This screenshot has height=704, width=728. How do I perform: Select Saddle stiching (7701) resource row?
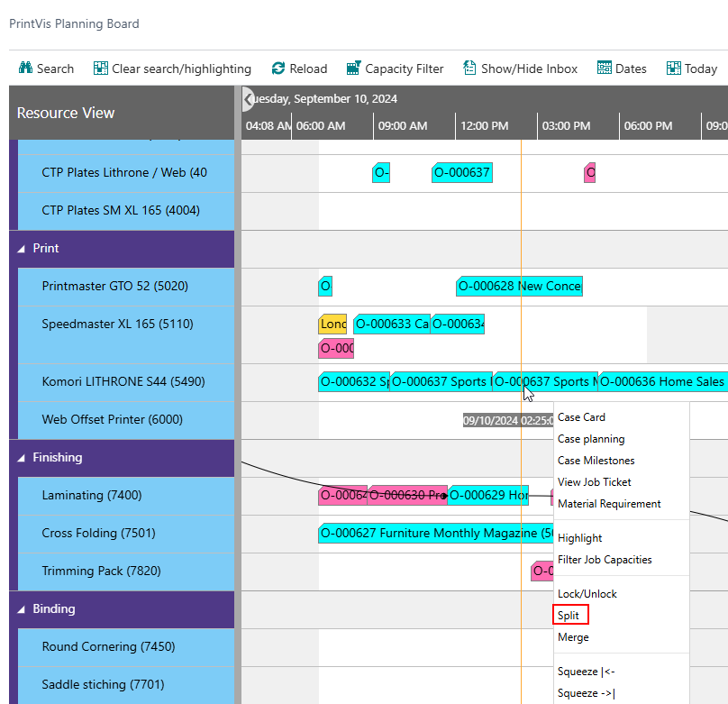(x=126, y=685)
